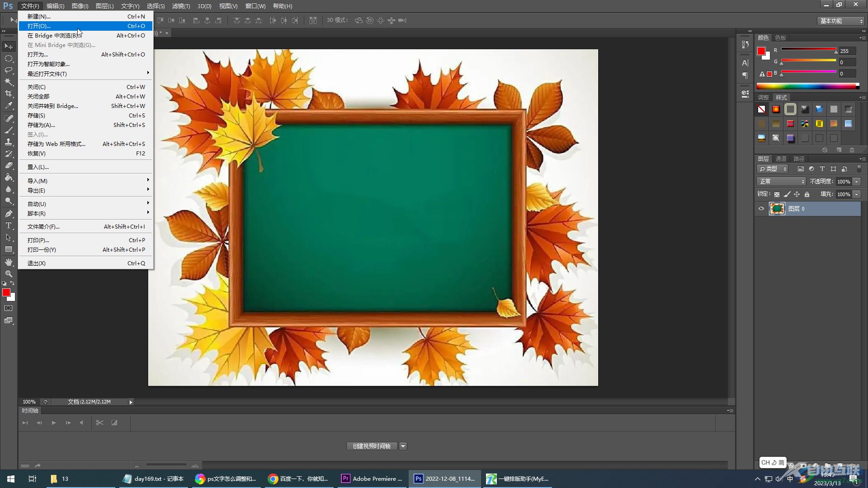
Task: Select the Elliptical Marquee tool
Action: 9,58
